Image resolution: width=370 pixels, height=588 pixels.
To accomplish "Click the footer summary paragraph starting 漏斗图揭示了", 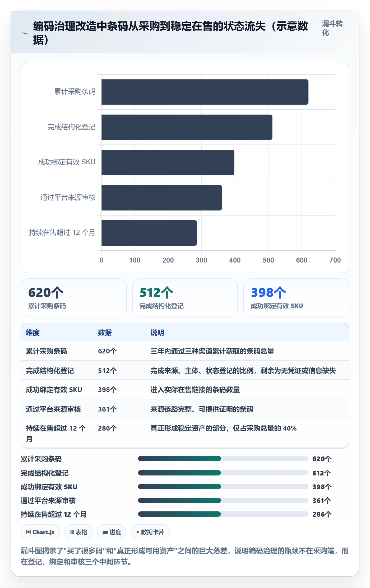I will pyautogui.click(x=185, y=556).
